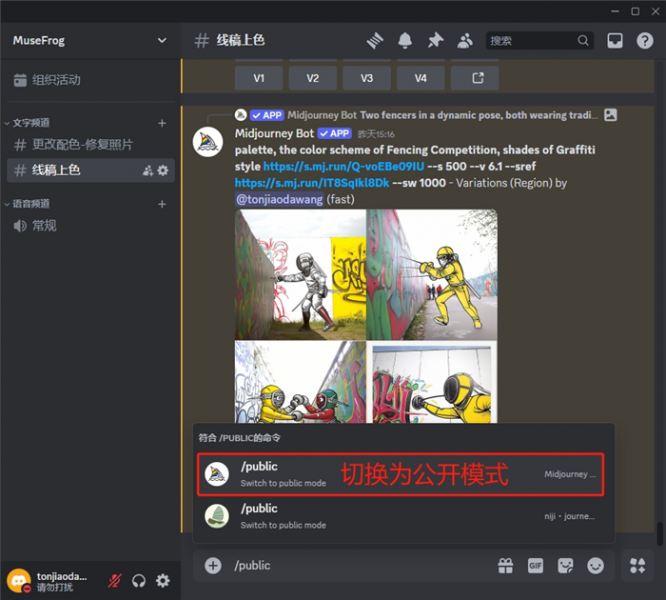The image size is (666, 600).
Task: Jump to replied Midjourney Bot message
Action: 443,115
